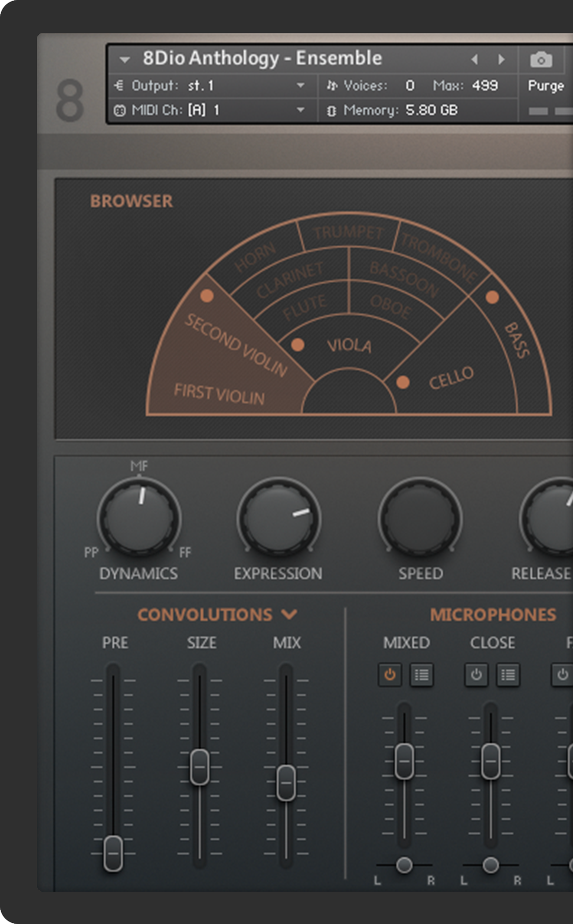Enable the CLOSE microphone power button
The height and width of the screenshot is (924, 573).
coord(476,675)
